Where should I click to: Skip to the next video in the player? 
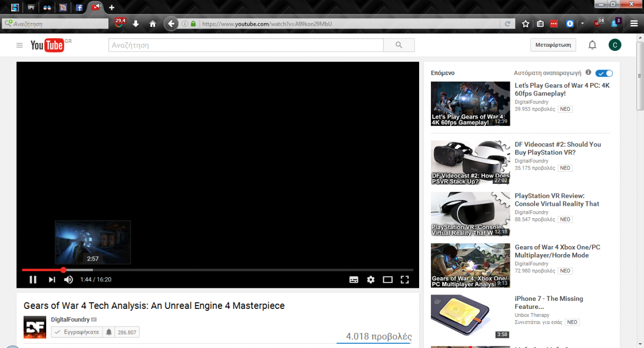[52, 279]
